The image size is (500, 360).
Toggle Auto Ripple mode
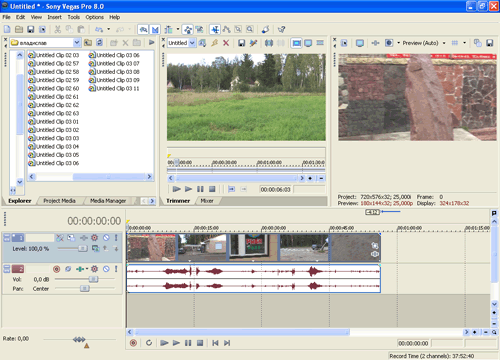pyautogui.click(x=169, y=29)
